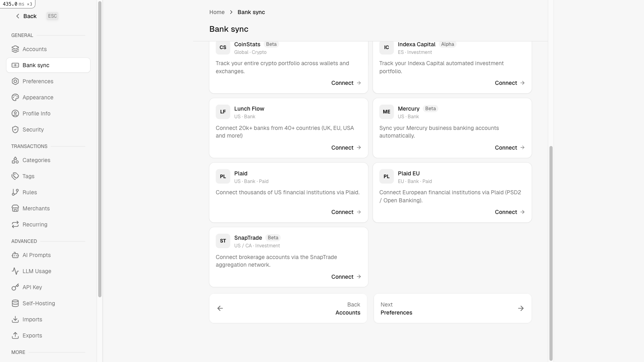View LLM Usage page

(x=48, y=271)
